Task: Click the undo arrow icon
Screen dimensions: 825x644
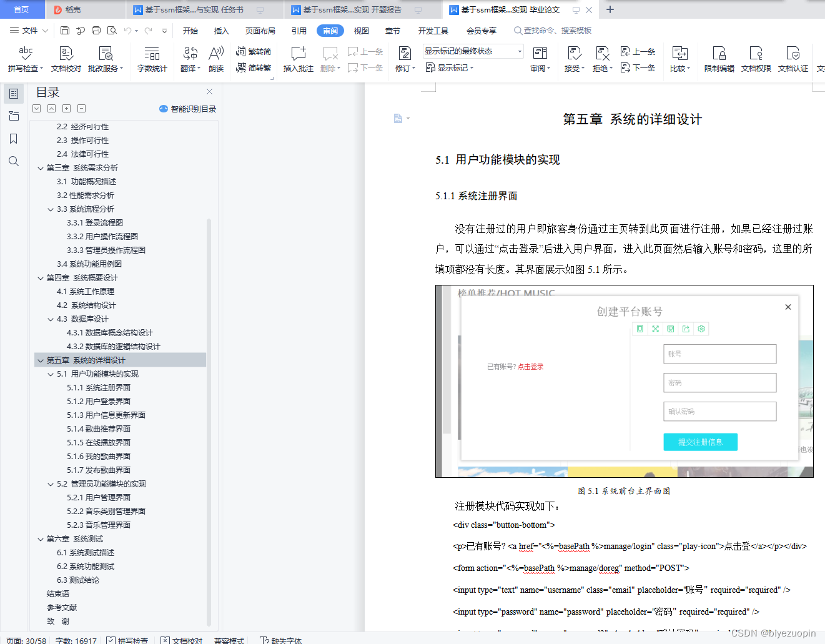Action: click(127, 30)
